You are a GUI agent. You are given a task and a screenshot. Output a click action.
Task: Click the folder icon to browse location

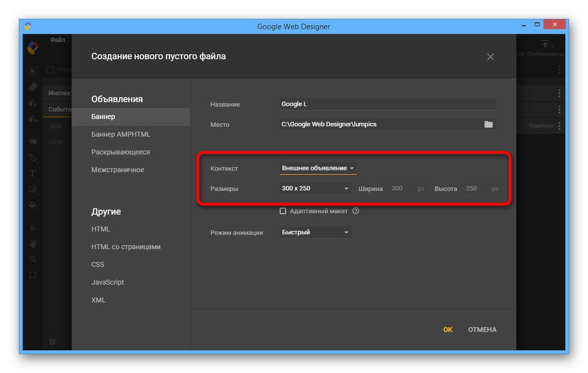(488, 125)
